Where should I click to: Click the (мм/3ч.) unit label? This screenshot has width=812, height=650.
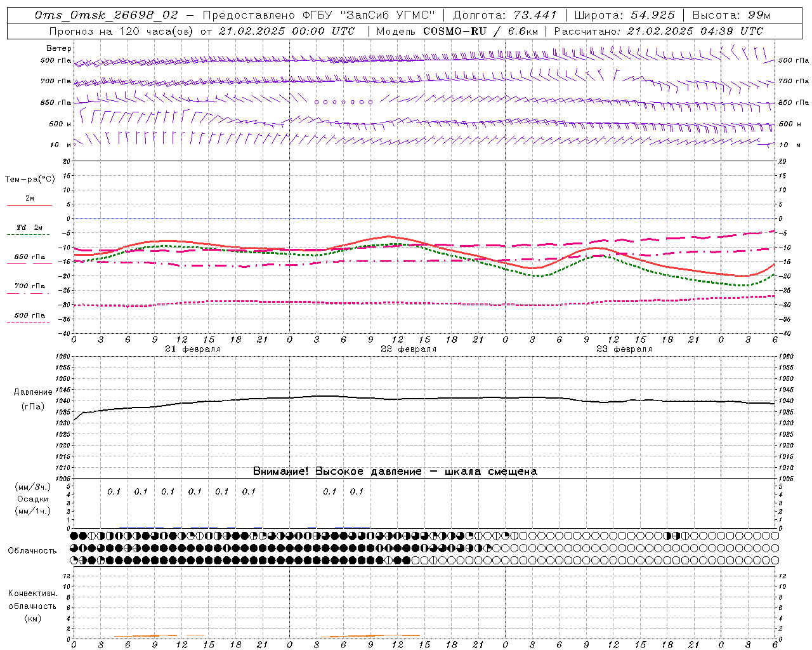tap(33, 487)
